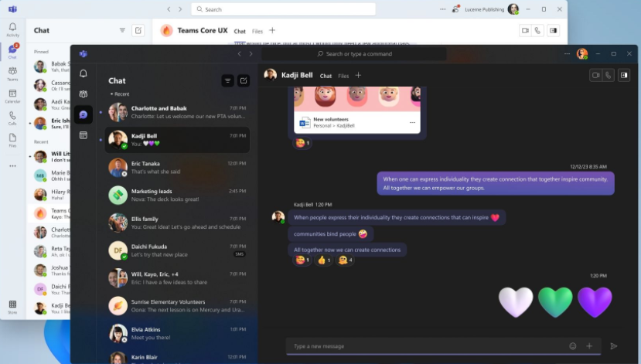Screen dimensions: 641x364
Task: Open more options on New volunteers file
Action: pyautogui.click(x=412, y=122)
